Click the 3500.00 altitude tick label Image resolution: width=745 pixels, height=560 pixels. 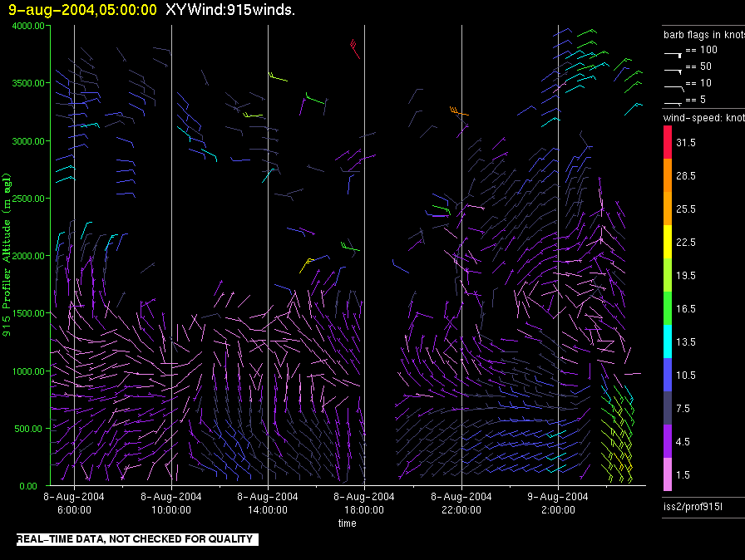click(28, 83)
